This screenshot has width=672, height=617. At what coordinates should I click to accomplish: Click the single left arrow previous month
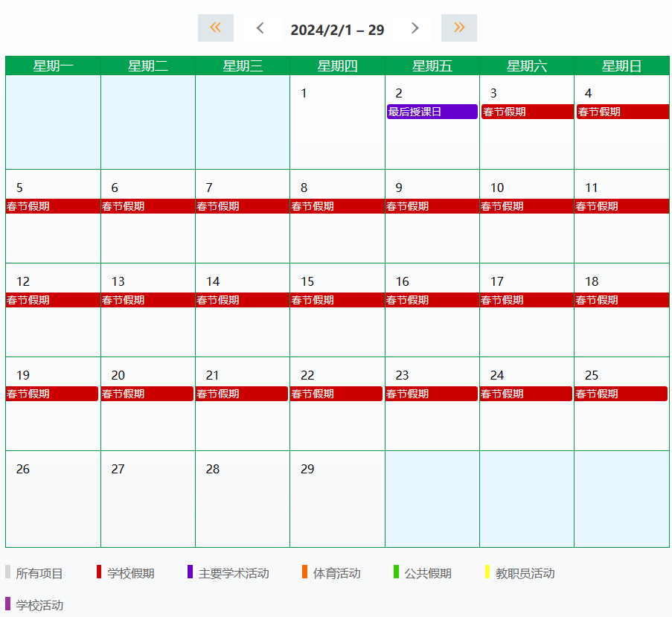[x=260, y=28]
